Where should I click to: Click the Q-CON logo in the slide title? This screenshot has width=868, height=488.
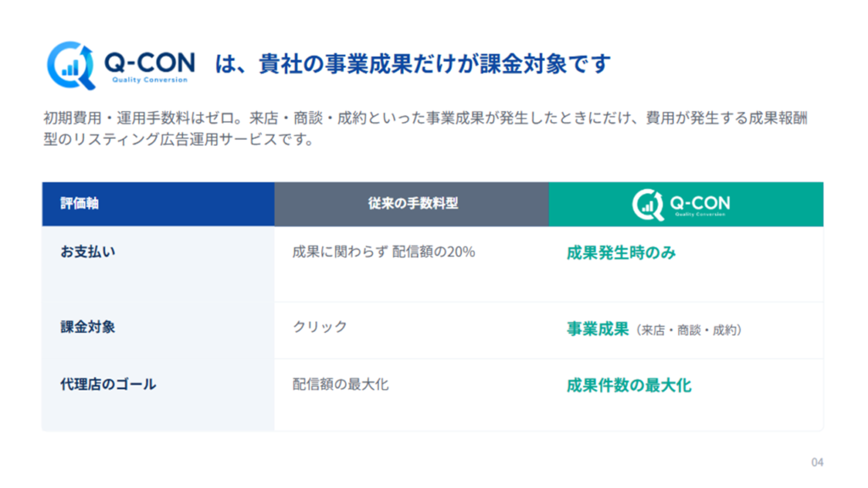coord(120,65)
